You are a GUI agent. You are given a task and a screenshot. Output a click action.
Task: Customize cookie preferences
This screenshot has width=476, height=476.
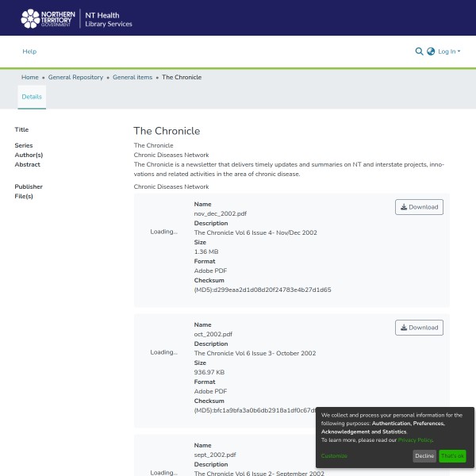coord(334,456)
